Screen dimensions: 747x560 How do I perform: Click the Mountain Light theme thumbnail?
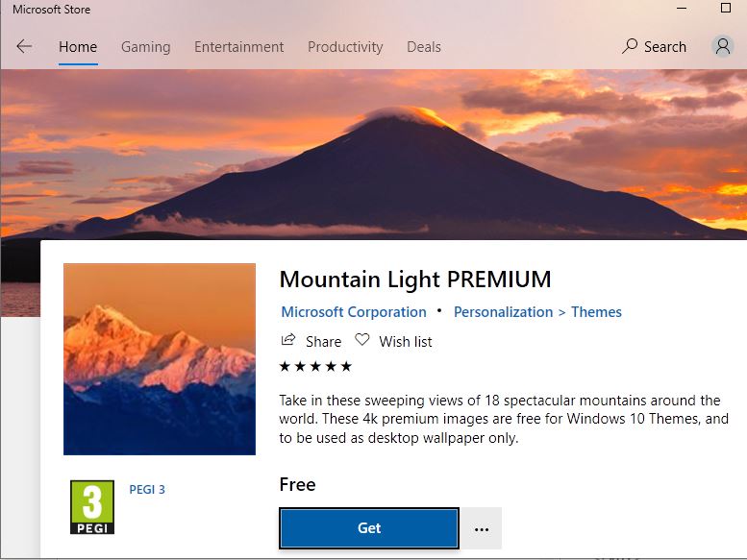tap(160, 358)
